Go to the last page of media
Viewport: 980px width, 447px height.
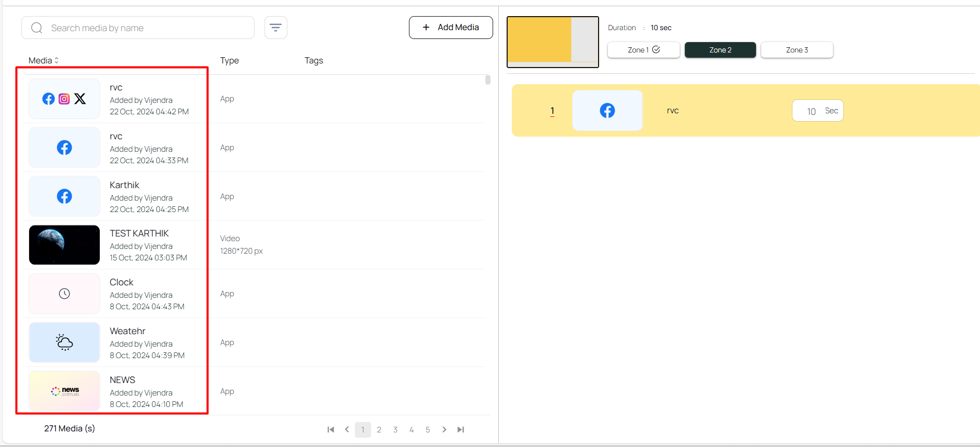460,430
